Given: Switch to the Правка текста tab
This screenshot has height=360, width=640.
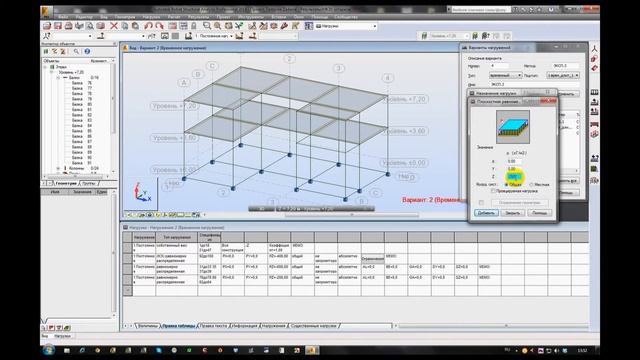Looking at the screenshot, I should point(213,326).
